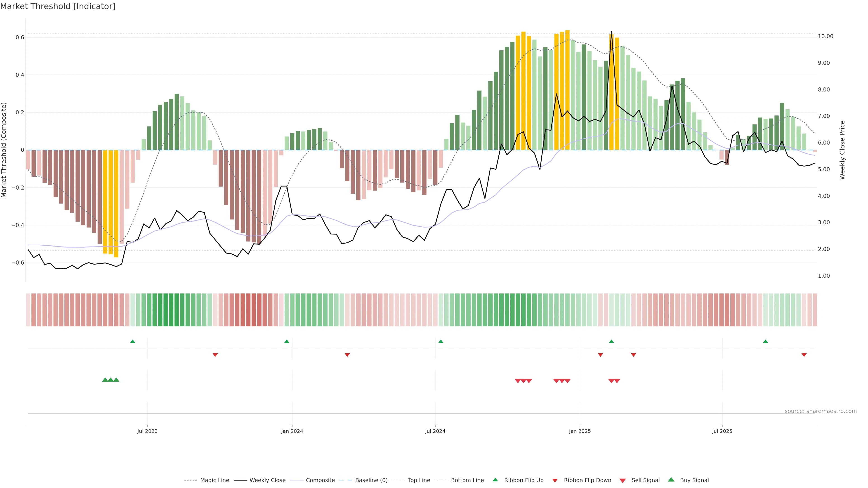Click Ribbon Flip Down legend triangle icon
The width and height of the screenshot is (868, 488).
click(555, 480)
